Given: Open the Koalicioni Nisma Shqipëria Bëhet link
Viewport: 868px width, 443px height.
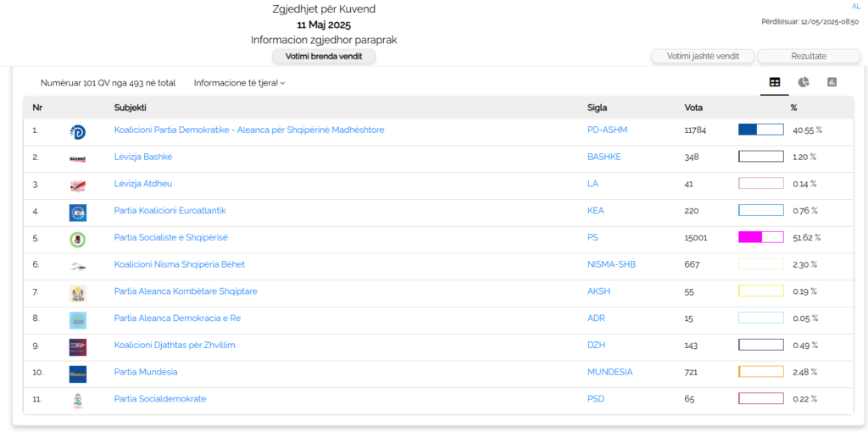Looking at the screenshot, I should point(179,264).
